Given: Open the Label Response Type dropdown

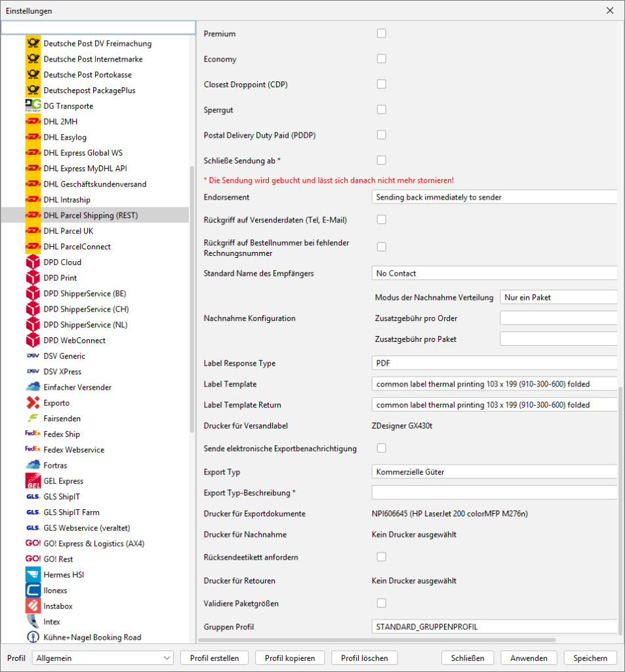Looking at the screenshot, I should click(494, 363).
